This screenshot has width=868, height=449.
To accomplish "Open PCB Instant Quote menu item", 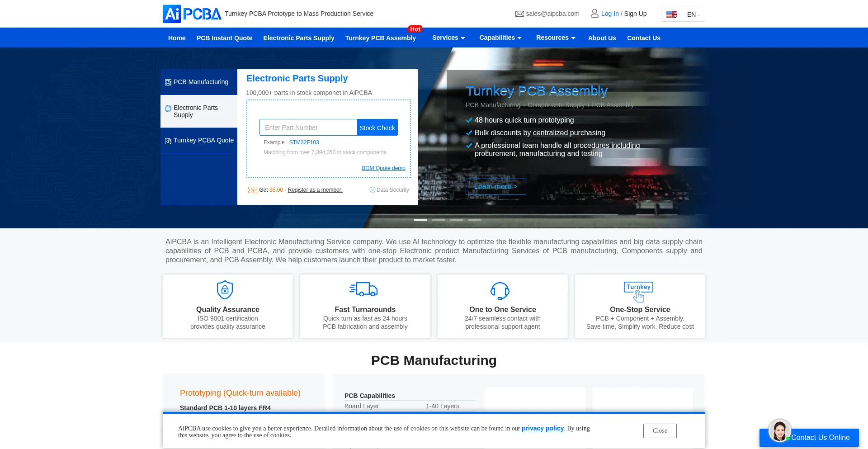I will (x=224, y=38).
